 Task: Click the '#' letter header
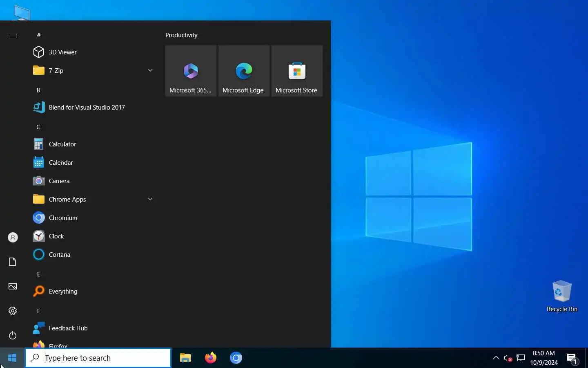point(39,35)
